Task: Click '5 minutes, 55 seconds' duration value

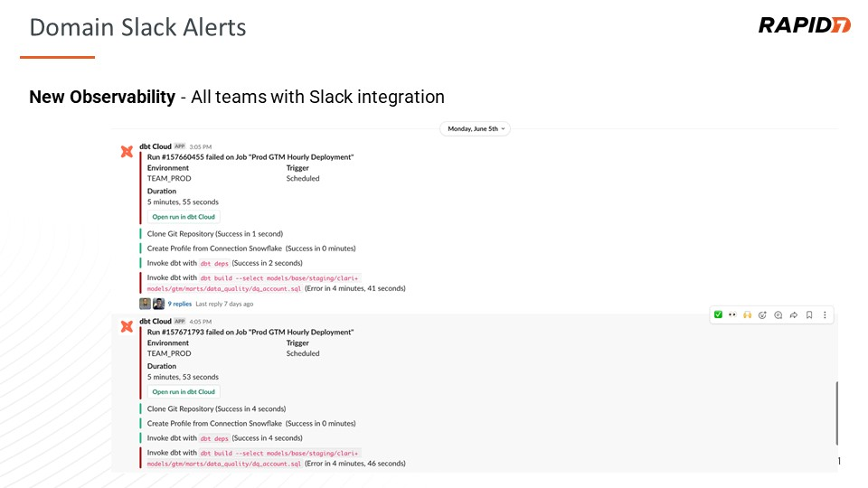Action: coord(183,202)
